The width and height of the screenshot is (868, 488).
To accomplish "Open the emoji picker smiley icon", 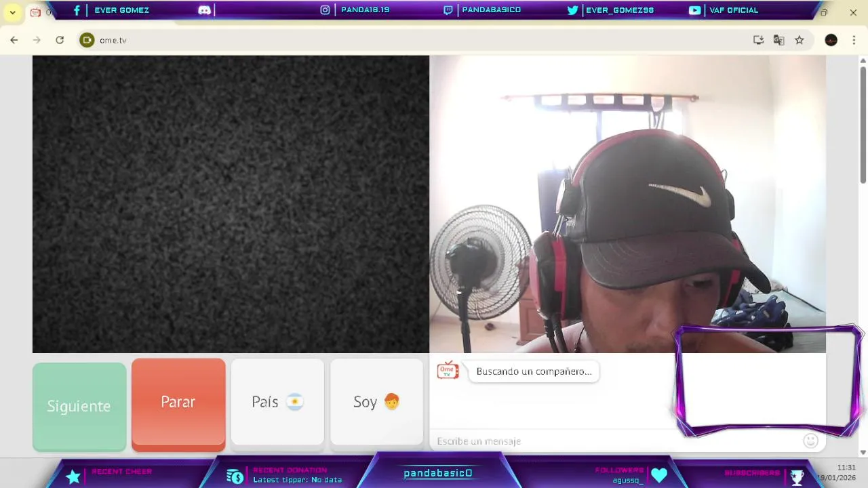I will pyautogui.click(x=810, y=441).
